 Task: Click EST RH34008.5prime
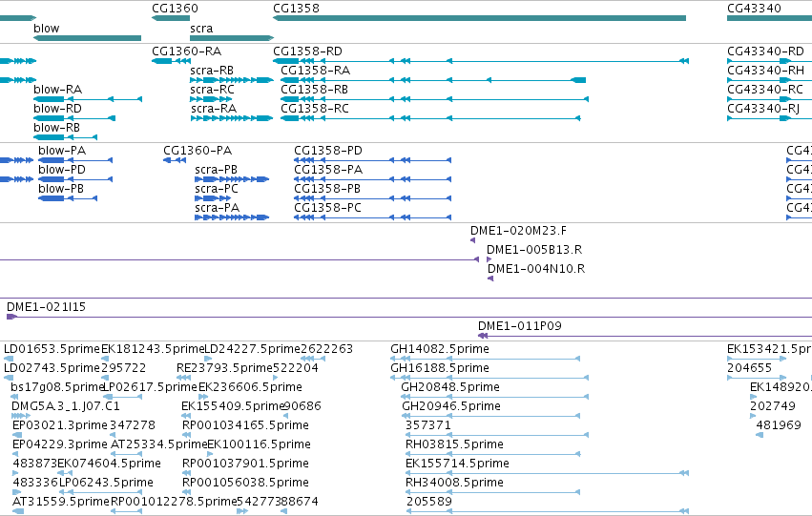(454, 483)
